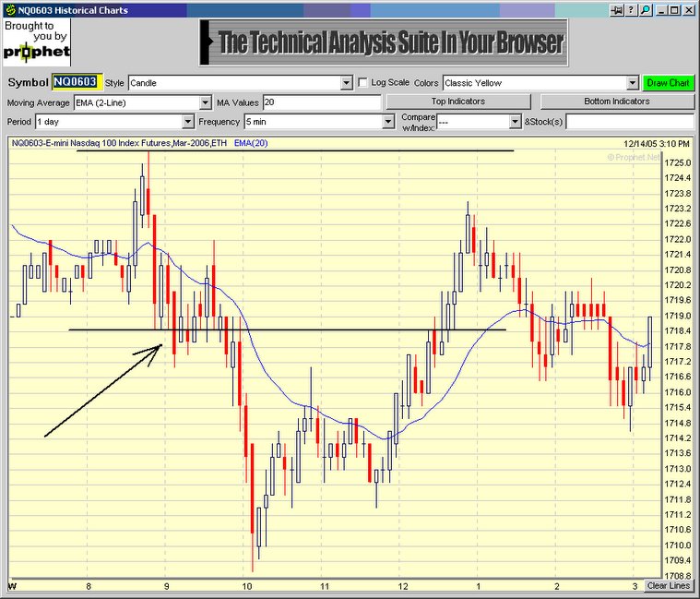The height and width of the screenshot is (599, 700).
Task: Click the Clear Lines button
Action: [x=669, y=585]
